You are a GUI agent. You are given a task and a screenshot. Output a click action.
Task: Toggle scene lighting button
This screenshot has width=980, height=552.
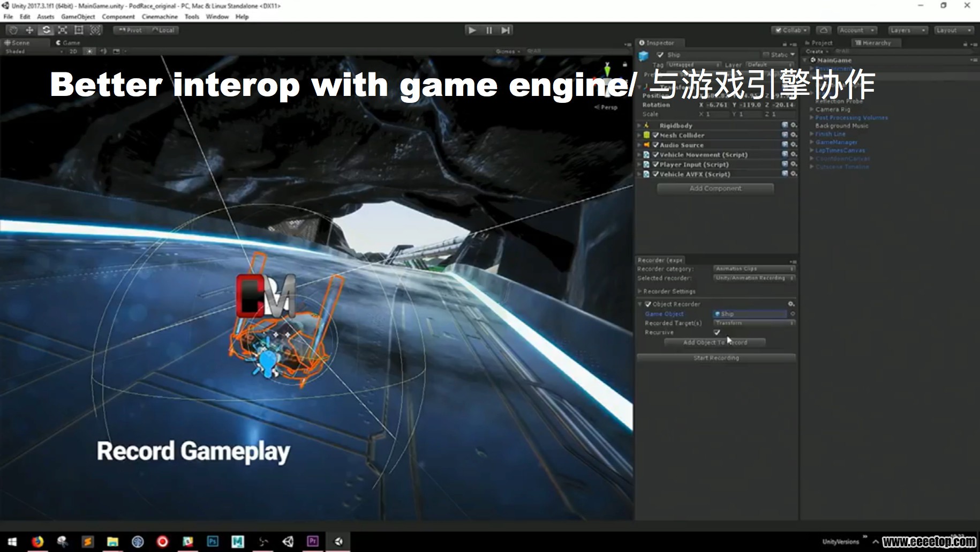coord(89,51)
